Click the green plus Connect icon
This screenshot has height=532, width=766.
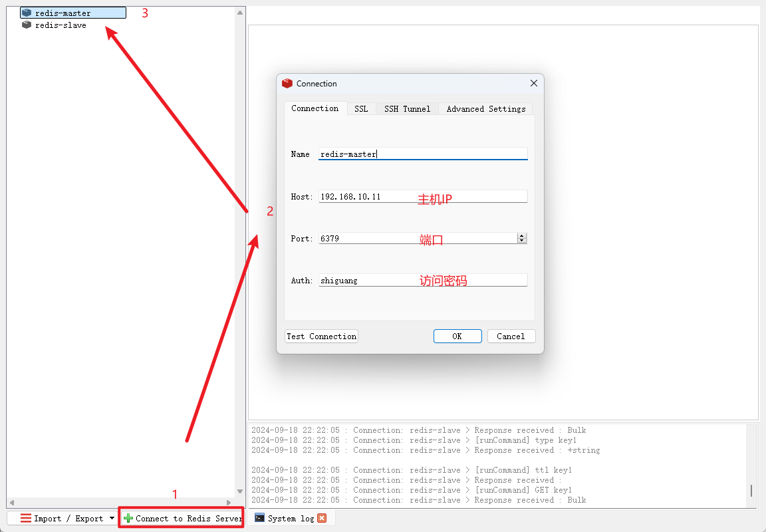(128, 518)
